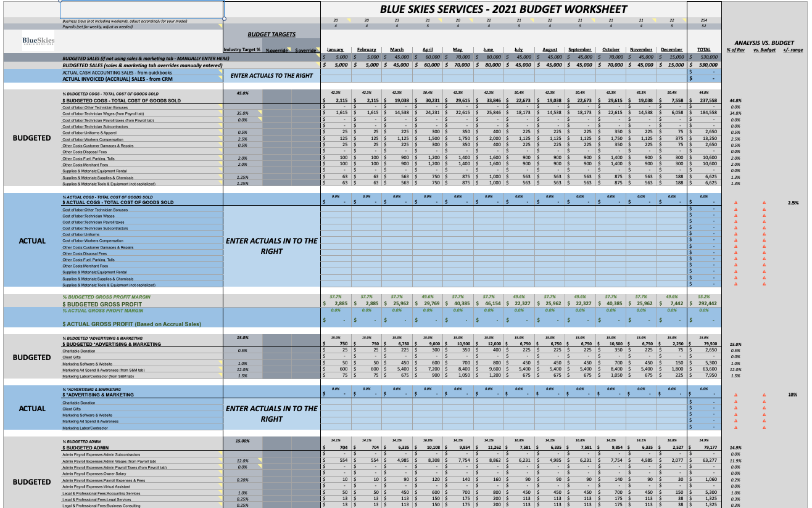Click 'ANALYSIS VS. BUDGET' heading
Screen dimensions: 812x508
pyautogui.click(x=764, y=43)
